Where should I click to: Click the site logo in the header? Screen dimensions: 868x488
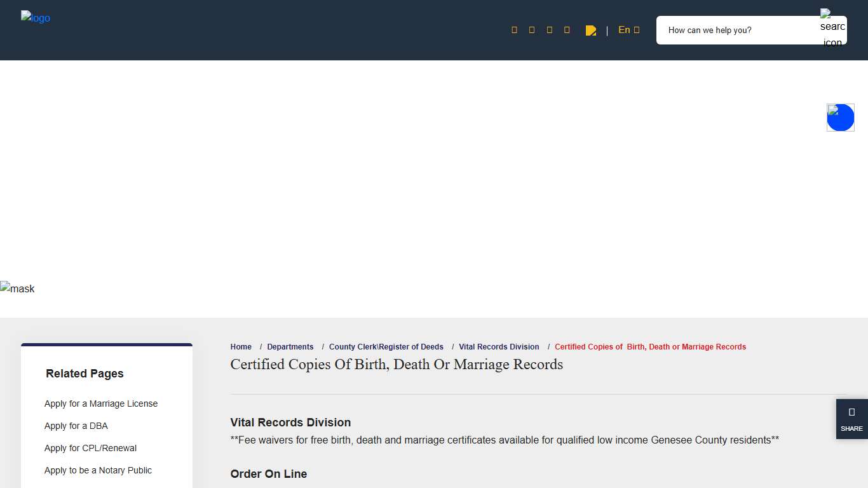(36, 18)
